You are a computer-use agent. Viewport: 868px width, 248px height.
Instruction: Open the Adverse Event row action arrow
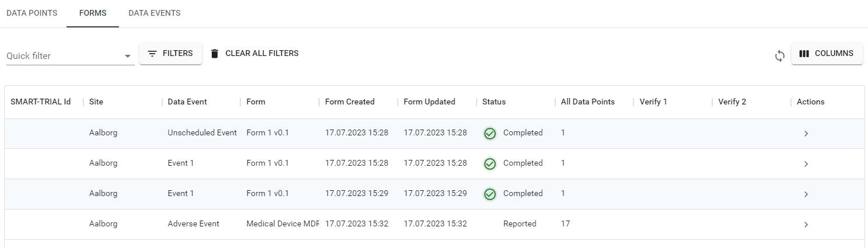pos(806,225)
